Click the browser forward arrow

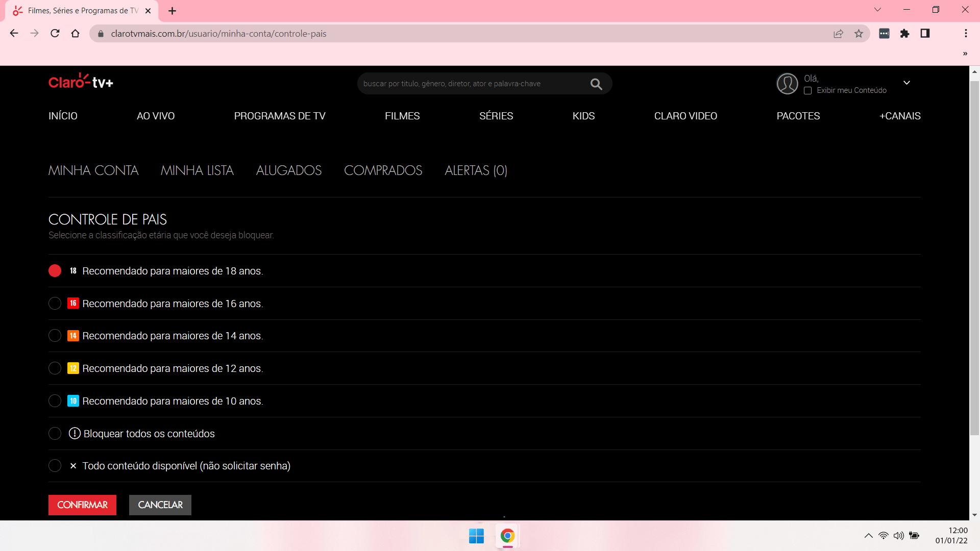[34, 34]
